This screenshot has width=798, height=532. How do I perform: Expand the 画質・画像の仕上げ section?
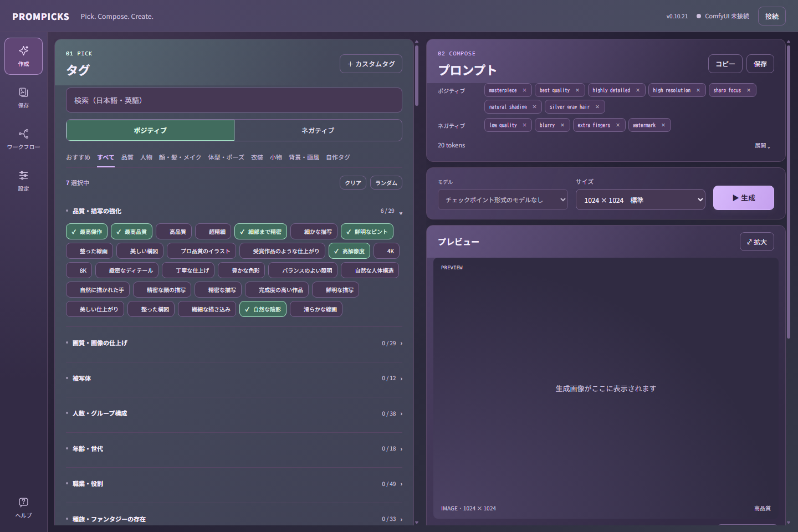[x=234, y=343]
